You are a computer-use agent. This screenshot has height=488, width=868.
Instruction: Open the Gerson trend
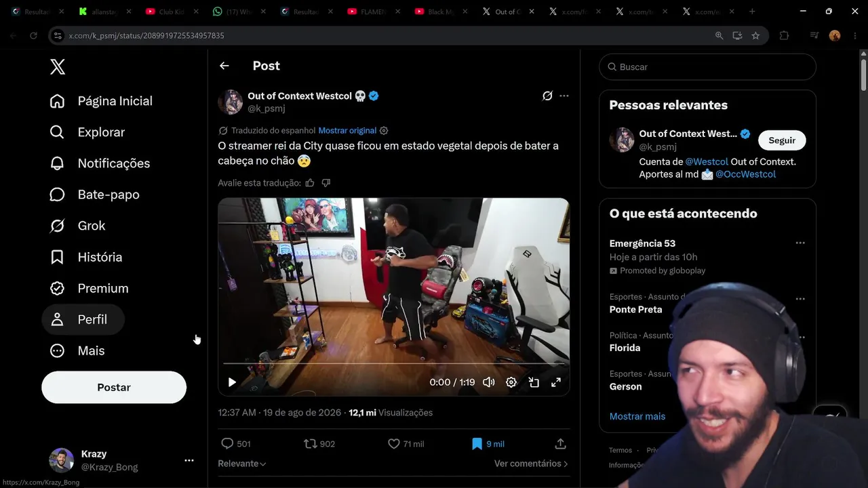(x=625, y=386)
